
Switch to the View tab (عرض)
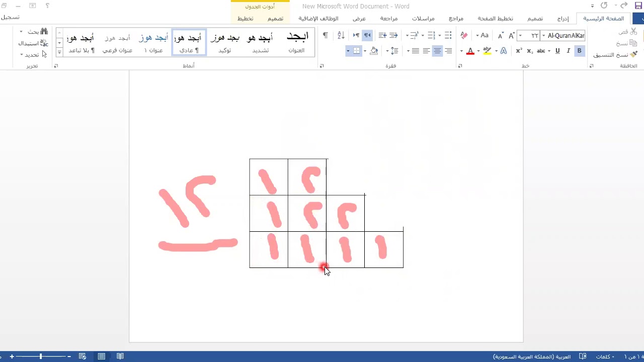click(x=359, y=19)
